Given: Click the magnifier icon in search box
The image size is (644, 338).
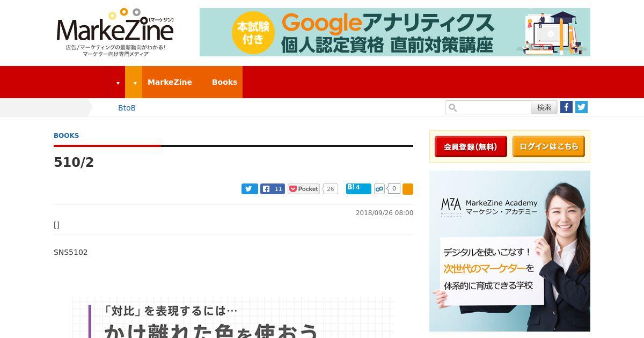Looking at the screenshot, I should 452,108.
